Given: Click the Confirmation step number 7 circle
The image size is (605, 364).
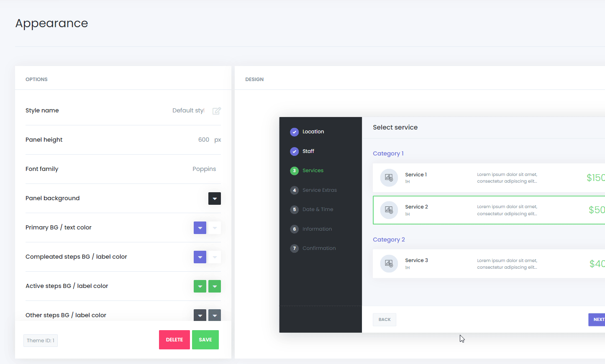Looking at the screenshot, I should [295, 249].
